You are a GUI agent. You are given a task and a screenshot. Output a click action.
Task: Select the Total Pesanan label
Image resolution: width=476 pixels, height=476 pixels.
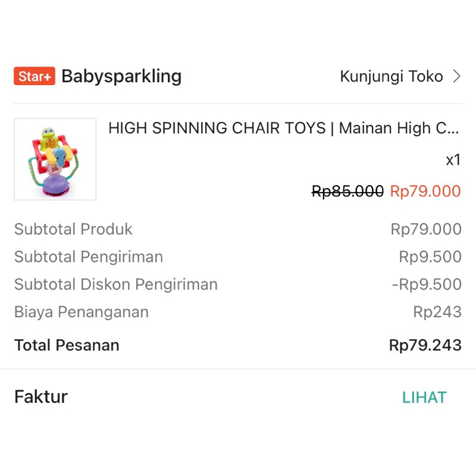point(67,345)
